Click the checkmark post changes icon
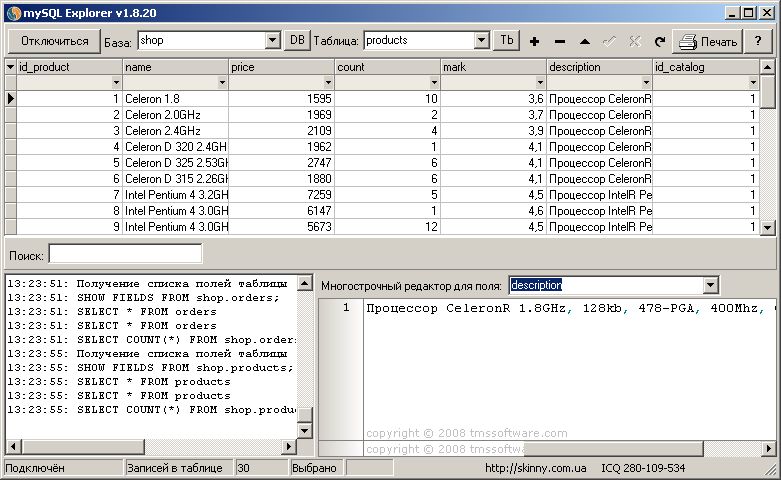Screen dimensions: 781x480 pyautogui.click(x=610, y=41)
